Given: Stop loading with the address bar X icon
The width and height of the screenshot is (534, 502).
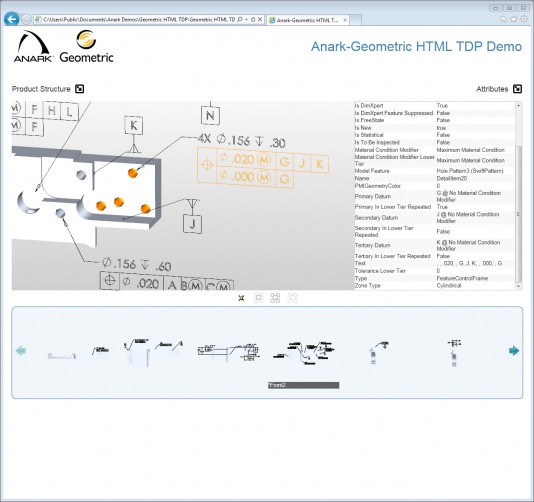Looking at the screenshot, I should point(260,20).
